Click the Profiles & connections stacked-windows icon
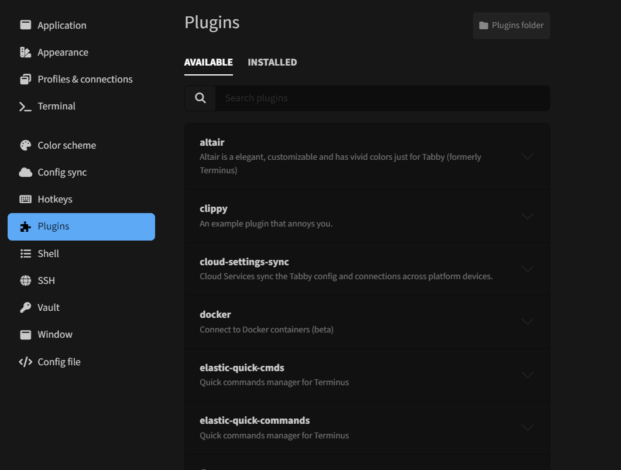The width and height of the screenshot is (621, 470). pyautogui.click(x=25, y=79)
